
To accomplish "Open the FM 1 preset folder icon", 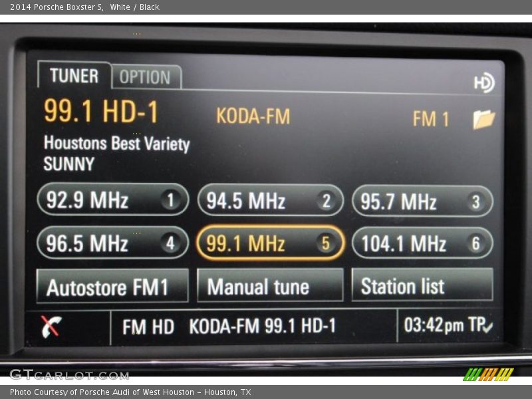I will [x=484, y=119].
